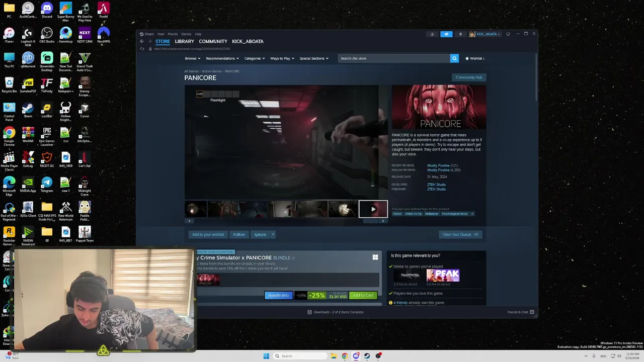Open the Steam notifications bell
The height and width of the screenshot is (362, 644).
point(460,34)
